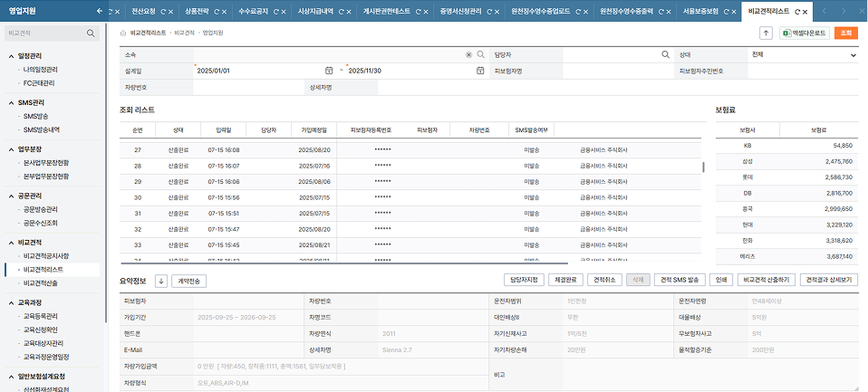Clear the 소속 field with the X icon

pos(468,54)
